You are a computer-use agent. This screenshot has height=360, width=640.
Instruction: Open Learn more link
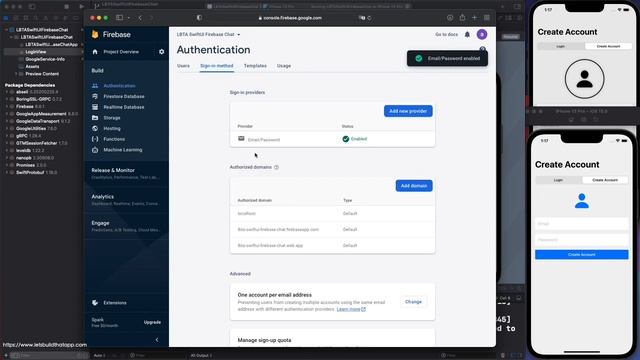coord(351,309)
